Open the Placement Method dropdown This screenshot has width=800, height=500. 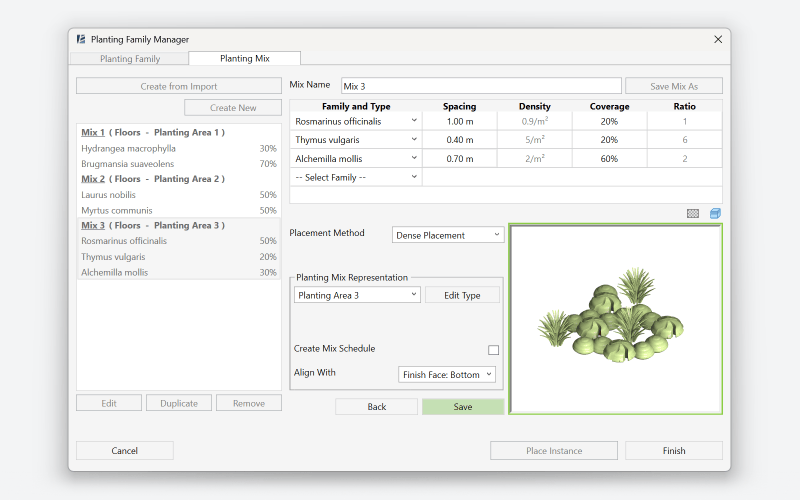click(448, 235)
